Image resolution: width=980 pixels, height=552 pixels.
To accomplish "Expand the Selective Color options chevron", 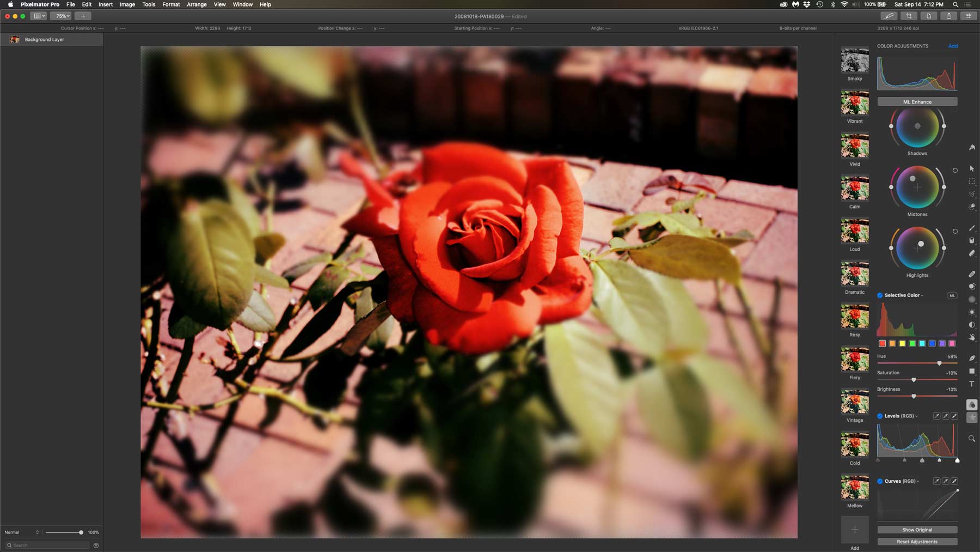I will pos(922,295).
